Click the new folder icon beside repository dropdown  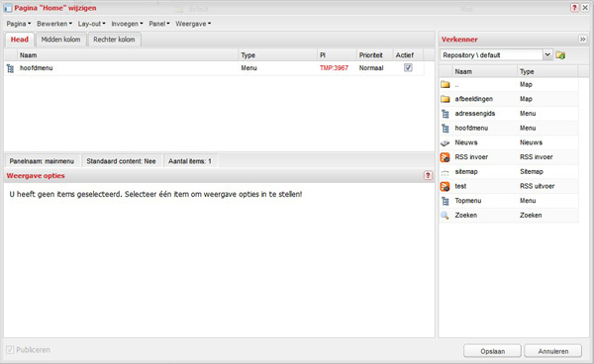point(560,55)
